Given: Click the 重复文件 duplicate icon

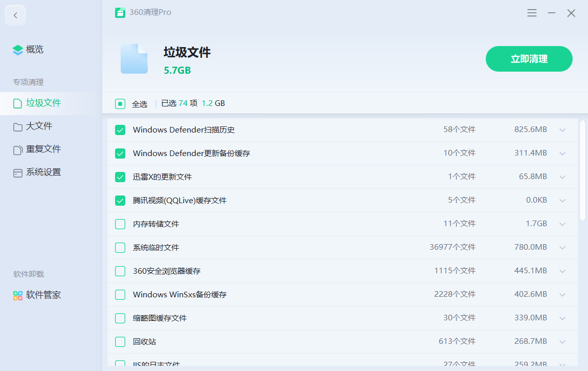Looking at the screenshot, I should click(x=17, y=150).
